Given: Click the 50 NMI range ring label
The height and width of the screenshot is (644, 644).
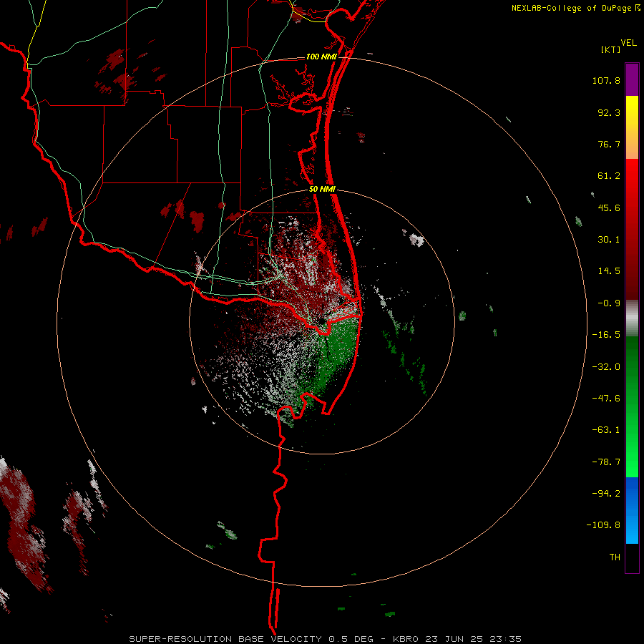Looking at the screenshot, I should (x=322, y=189).
